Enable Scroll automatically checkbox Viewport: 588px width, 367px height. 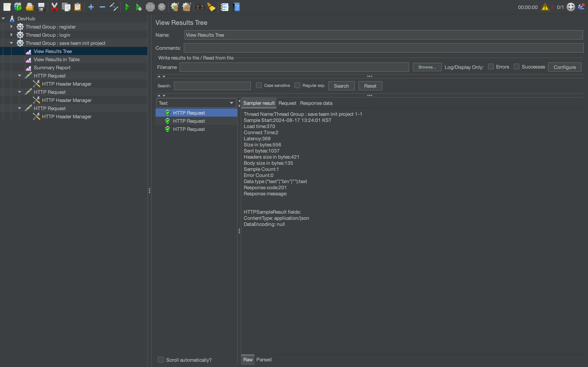coord(161,360)
